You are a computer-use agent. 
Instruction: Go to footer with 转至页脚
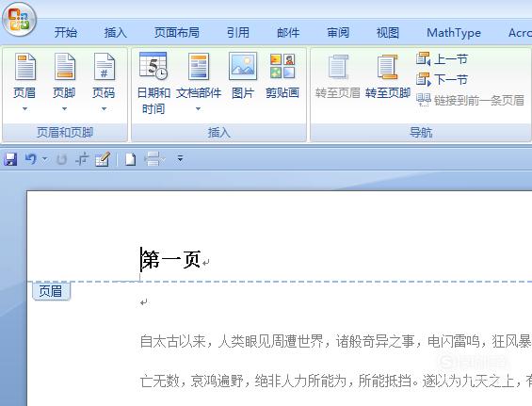388,75
